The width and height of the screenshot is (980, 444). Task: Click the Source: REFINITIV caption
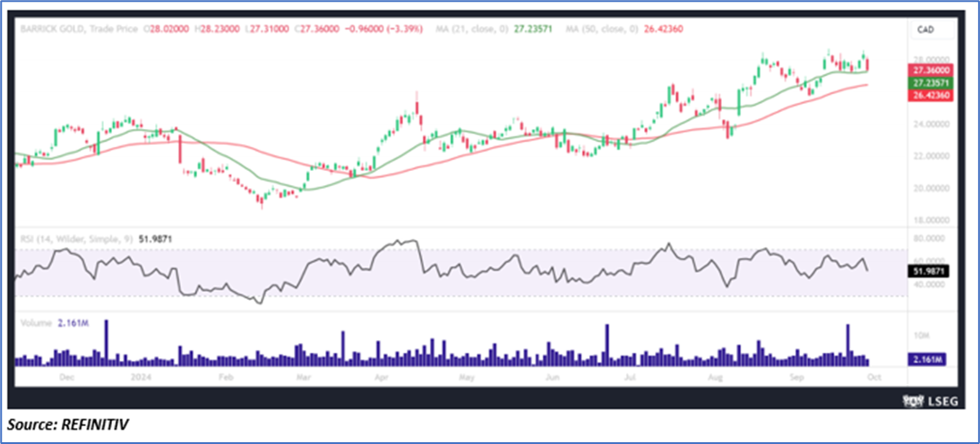[x=69, y=425]
